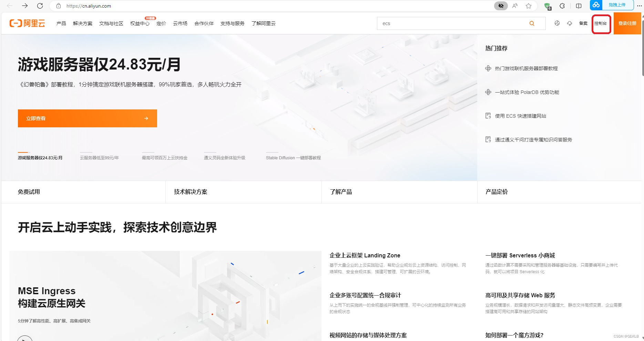
Task: Open 视频网站的存储与媒体处理方案 article
Action: 368,335
